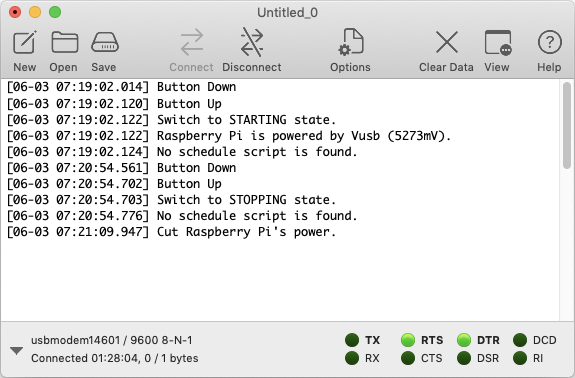Clear Data with the X icon
The width and height of the screenshot is (575, 378).
point(446,42)
